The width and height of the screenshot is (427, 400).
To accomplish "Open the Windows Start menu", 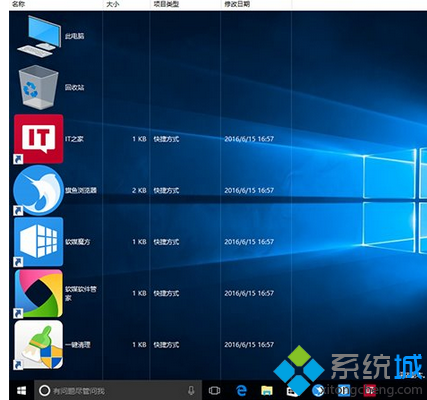I will 21,390.
